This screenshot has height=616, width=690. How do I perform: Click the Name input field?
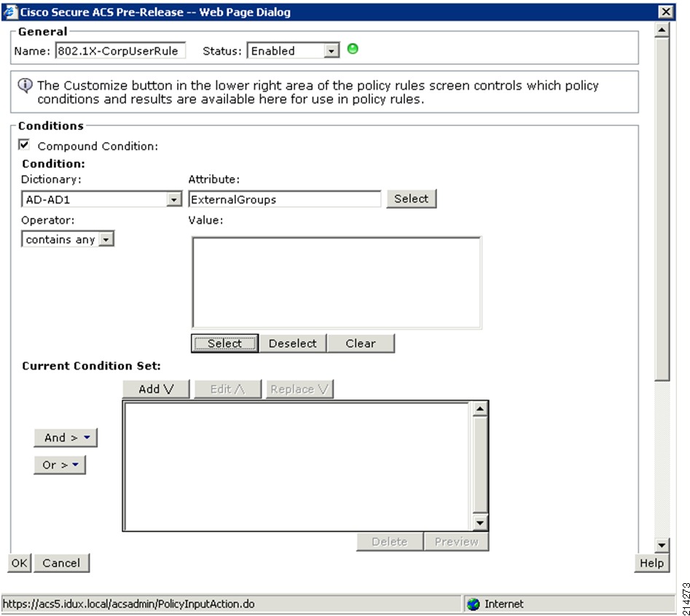120,50
